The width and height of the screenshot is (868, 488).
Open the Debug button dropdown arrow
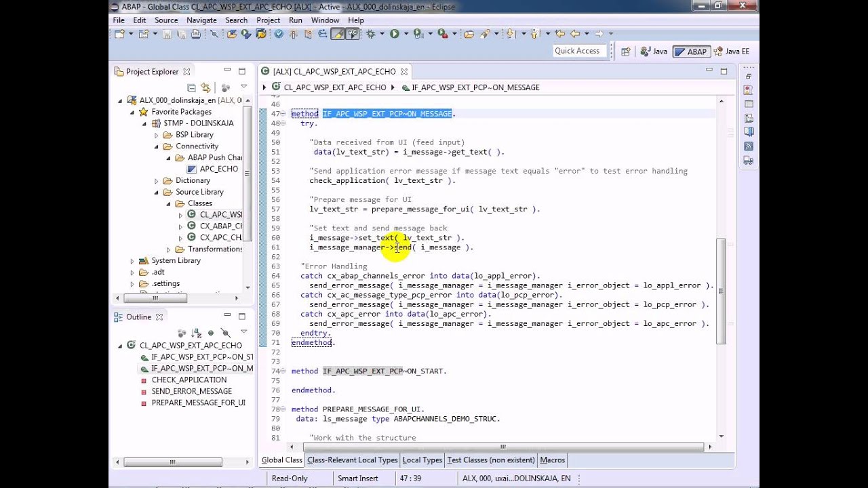click(382, 34)
